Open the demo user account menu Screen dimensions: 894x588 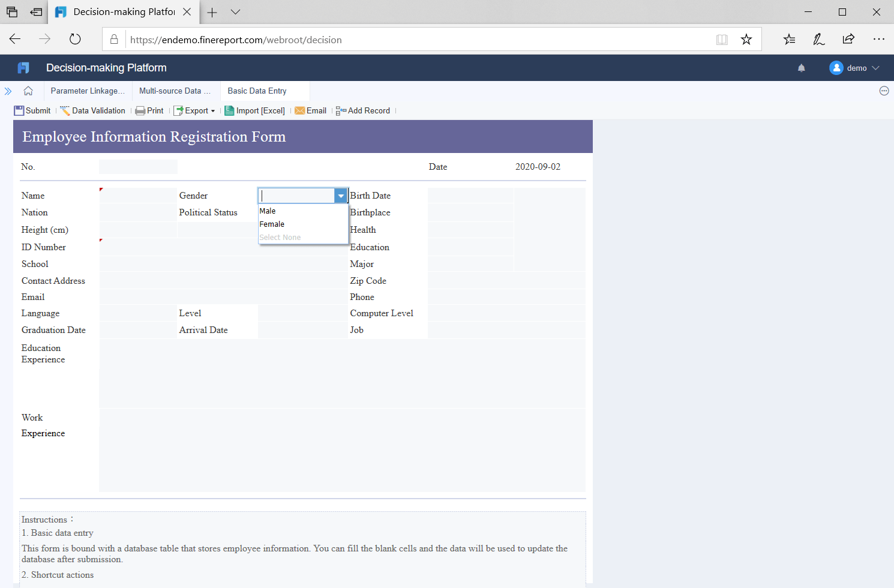854,68
